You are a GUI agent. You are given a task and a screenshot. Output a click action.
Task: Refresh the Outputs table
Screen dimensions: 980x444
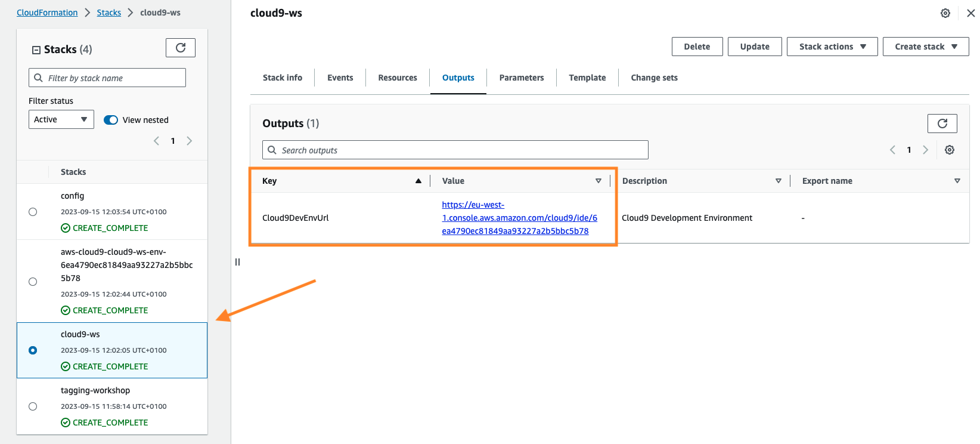point(942,124)
